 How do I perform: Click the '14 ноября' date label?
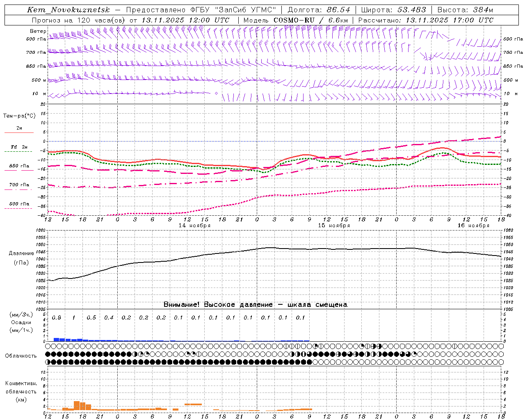194,226
